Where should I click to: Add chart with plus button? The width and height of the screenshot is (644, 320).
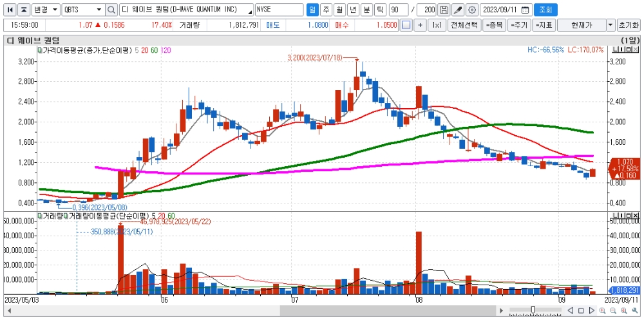(420, 25)
